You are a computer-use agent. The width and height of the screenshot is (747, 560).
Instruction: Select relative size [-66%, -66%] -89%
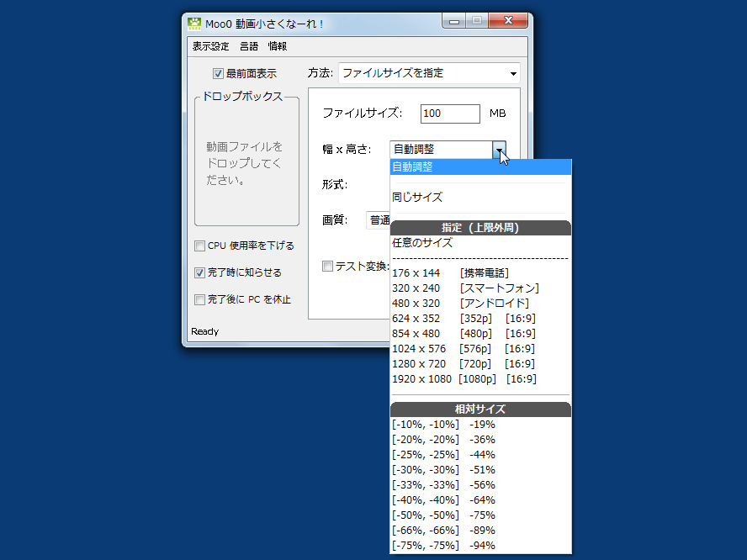coord(480,531)
